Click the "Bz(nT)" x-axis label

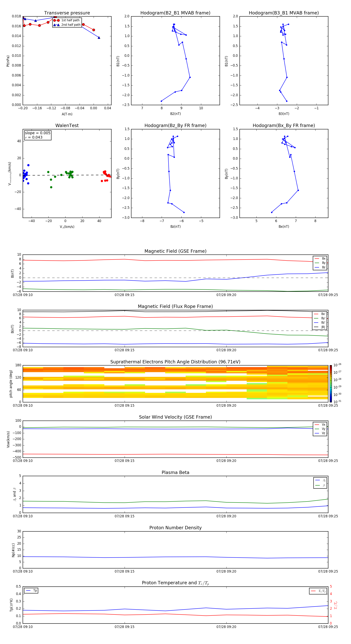pos(175,227)
